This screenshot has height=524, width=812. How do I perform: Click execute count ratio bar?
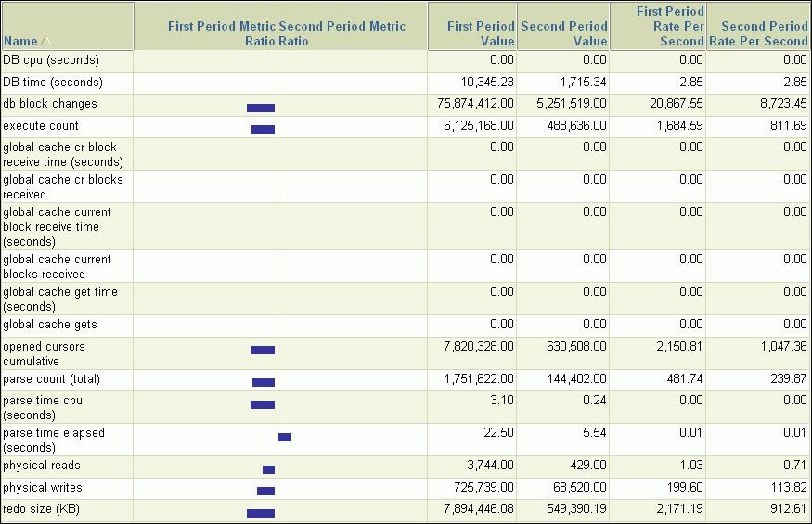[x=263, y=129]
